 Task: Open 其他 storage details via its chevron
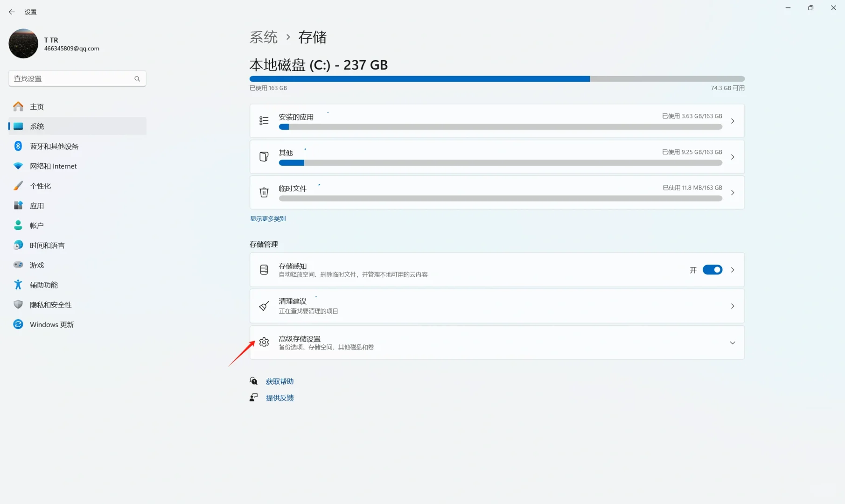(x=733, y=157)
